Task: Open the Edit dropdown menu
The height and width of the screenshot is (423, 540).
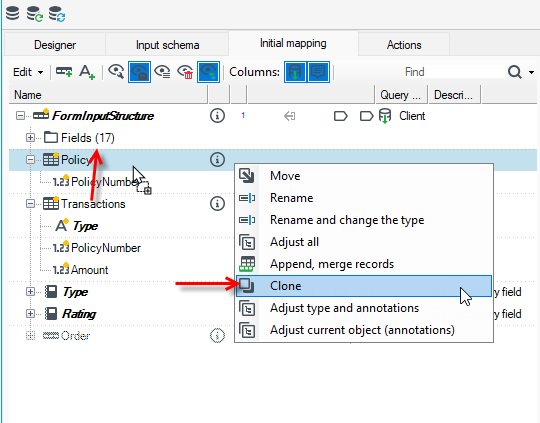Action: click(x=28, y=72)
